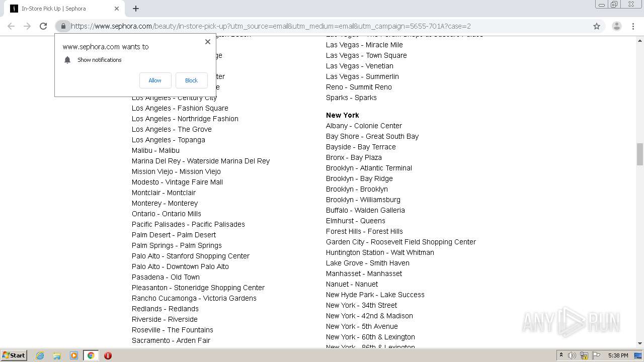Screen dimensions: 644x362
Task: Select the In-Store Pick Up | Sephora tab
Action: (x=64, y=9)
